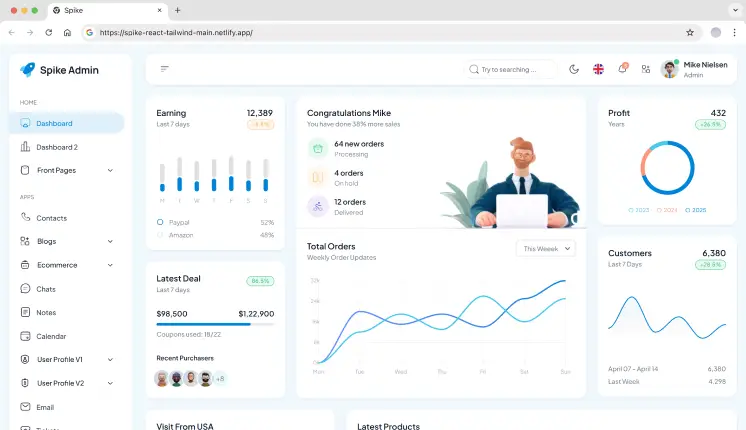
Task: Click the browser address bar URL
Action: click(x=176, y=32)
